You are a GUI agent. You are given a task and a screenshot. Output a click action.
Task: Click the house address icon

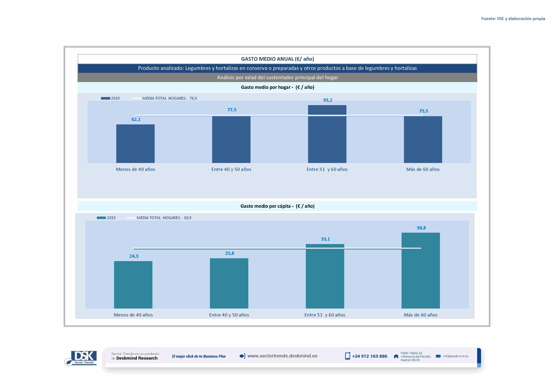point(396,356)
